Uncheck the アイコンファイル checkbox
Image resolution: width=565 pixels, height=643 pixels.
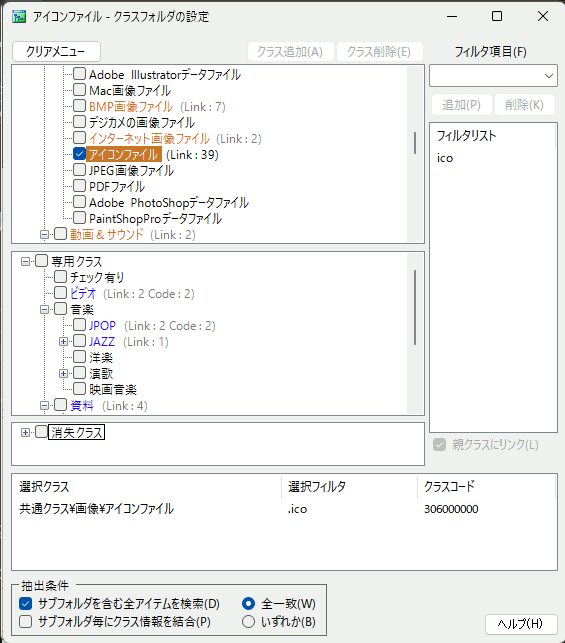[x=79, y=154]
